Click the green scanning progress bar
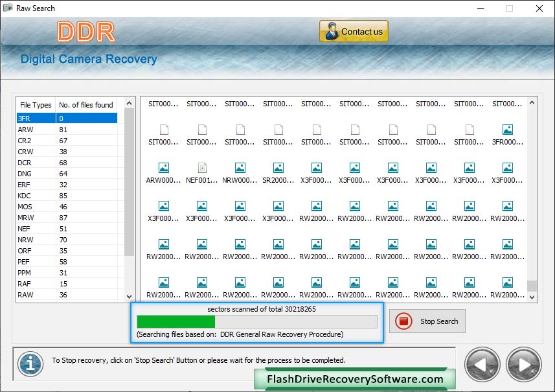555x392 pixels. [257, 321]
